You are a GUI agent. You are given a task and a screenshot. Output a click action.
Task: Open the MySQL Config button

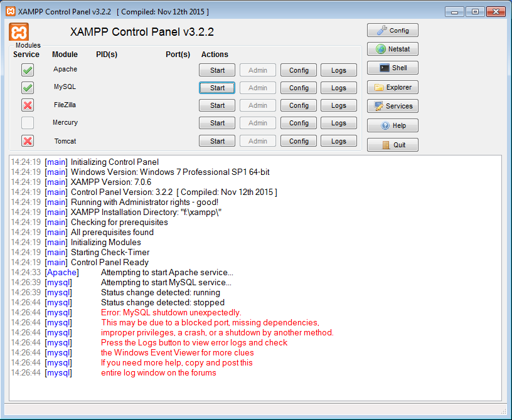click(299, 88)
